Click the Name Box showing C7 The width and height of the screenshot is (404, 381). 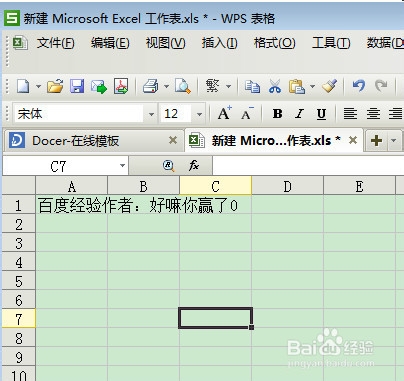point(59,166)
